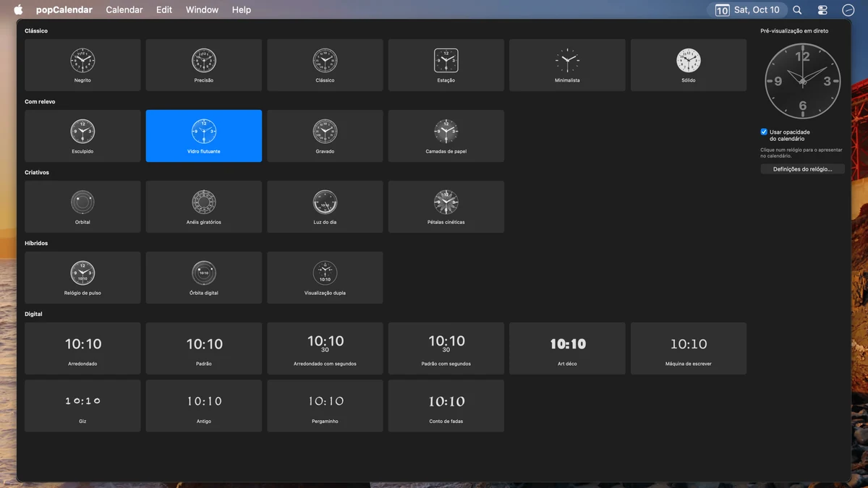Select the Órbita digital clock

[x=204, y=278]
